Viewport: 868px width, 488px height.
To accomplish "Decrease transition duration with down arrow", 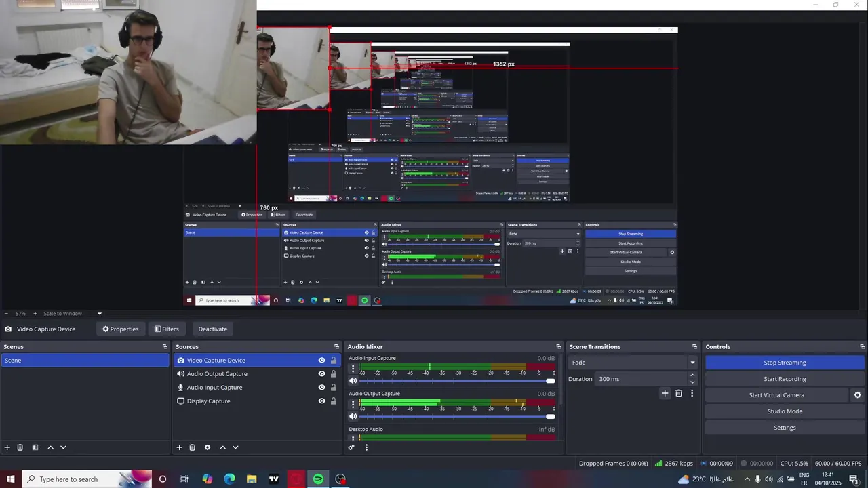I will (692, 382).
